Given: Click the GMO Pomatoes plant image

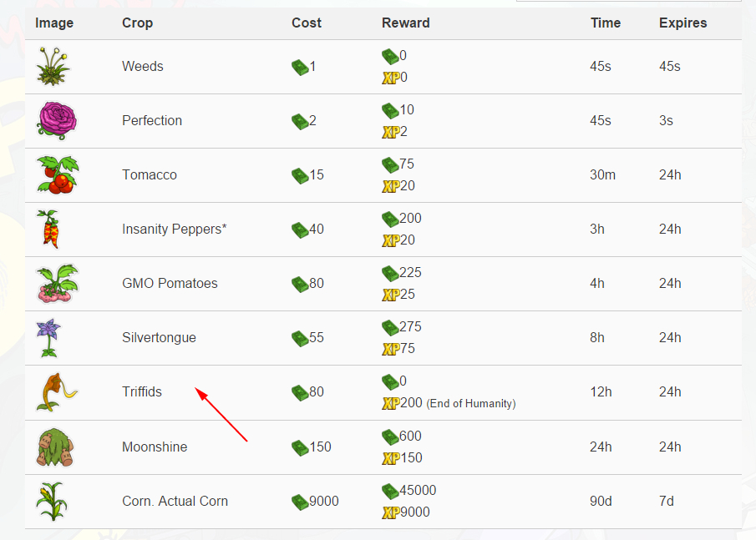Looking at the screenshot, I should point(57,284).
